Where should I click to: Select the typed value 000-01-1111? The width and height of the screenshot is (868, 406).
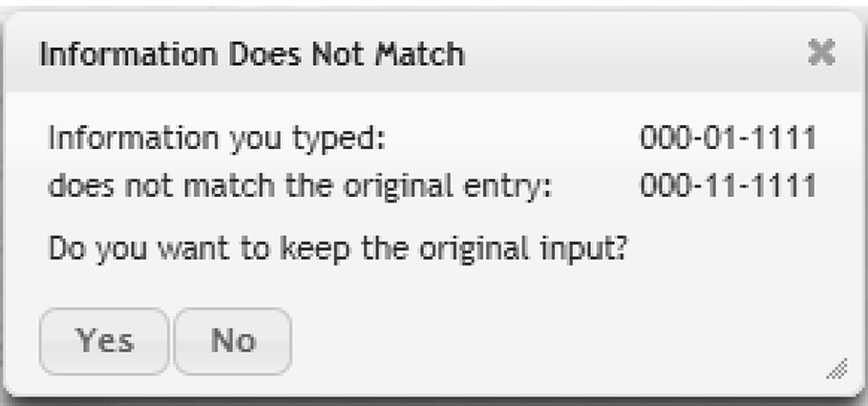pos(728,139)
